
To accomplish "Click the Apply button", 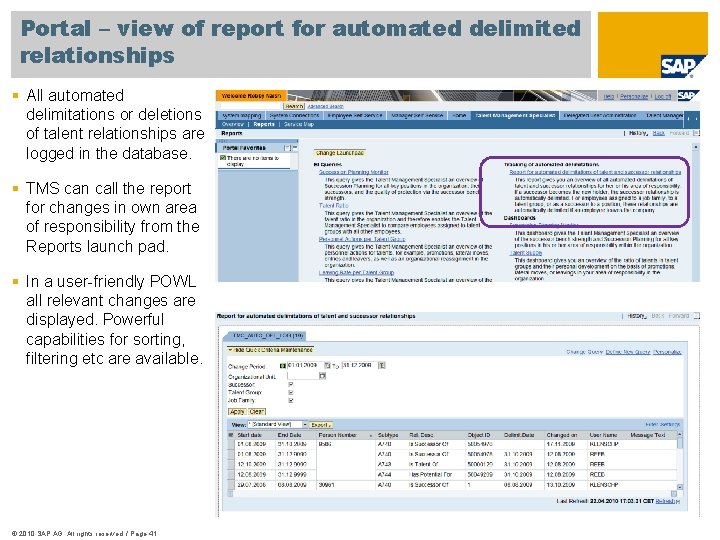I will coord(237,411).
